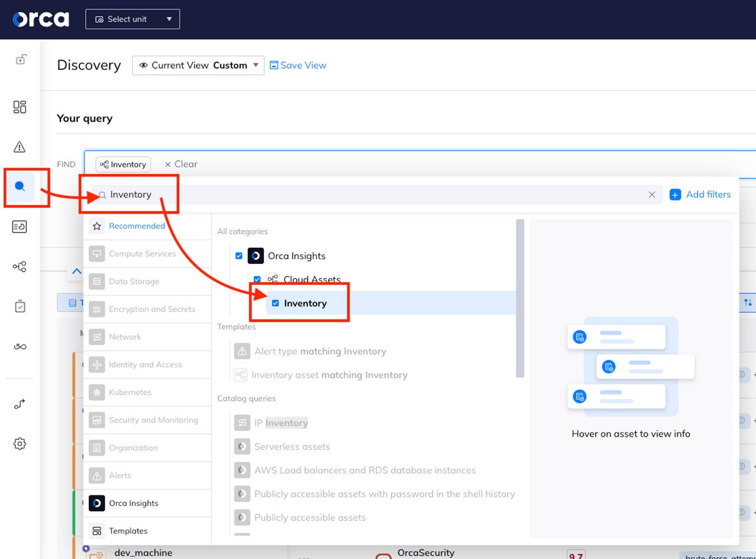Image resolution: width=756 pixels, height=559 pixels.
Task: Open the infinity loop sidebar icon
Action: (20, 347)
